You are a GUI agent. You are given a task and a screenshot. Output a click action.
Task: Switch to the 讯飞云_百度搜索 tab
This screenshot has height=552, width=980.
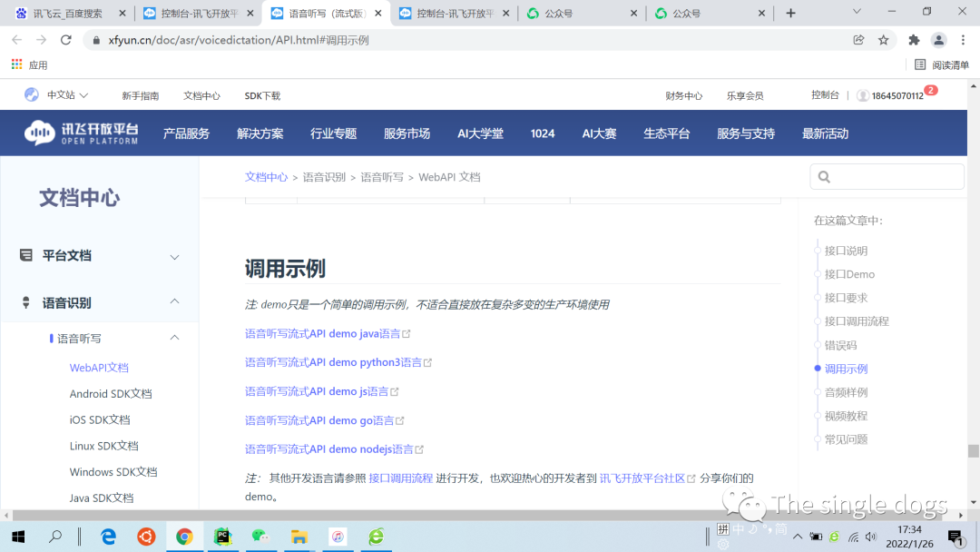tap(67, 13)
